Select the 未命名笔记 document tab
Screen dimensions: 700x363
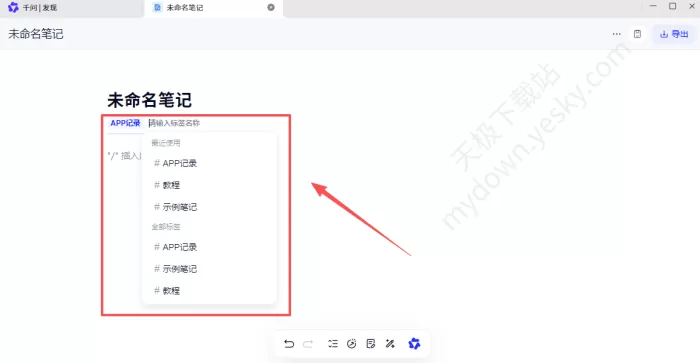213,8
